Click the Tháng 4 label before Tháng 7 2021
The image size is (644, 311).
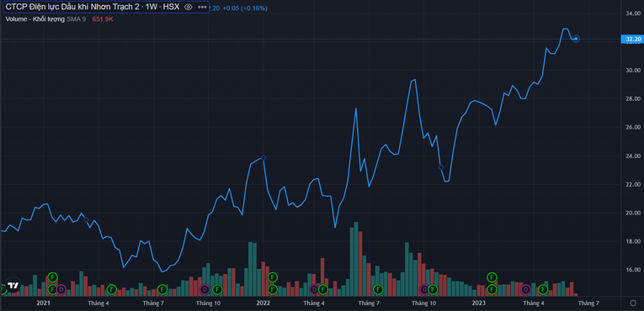[98, 303]
